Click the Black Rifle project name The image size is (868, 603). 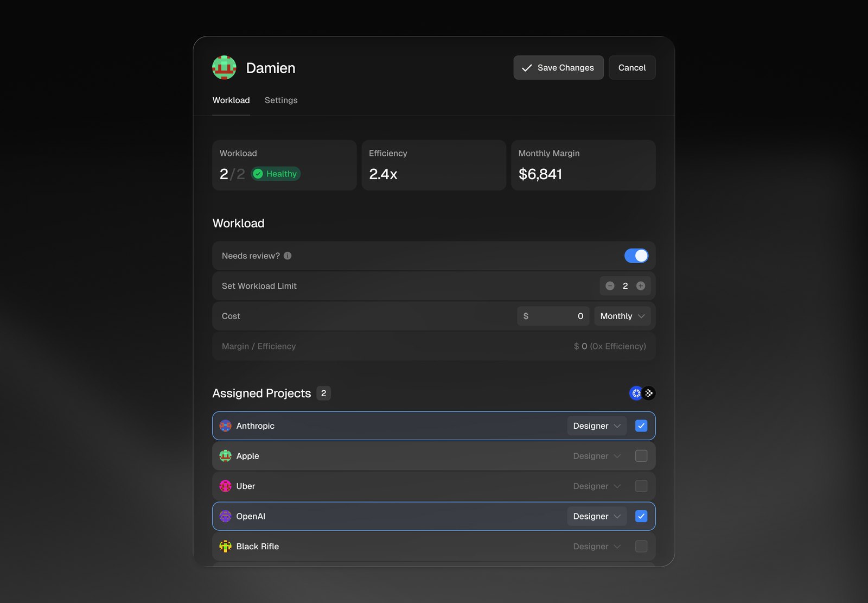click(257, 547)
